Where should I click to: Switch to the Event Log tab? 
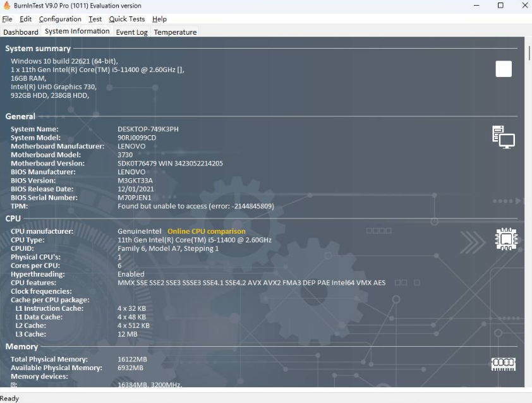(x=131, y=32)
